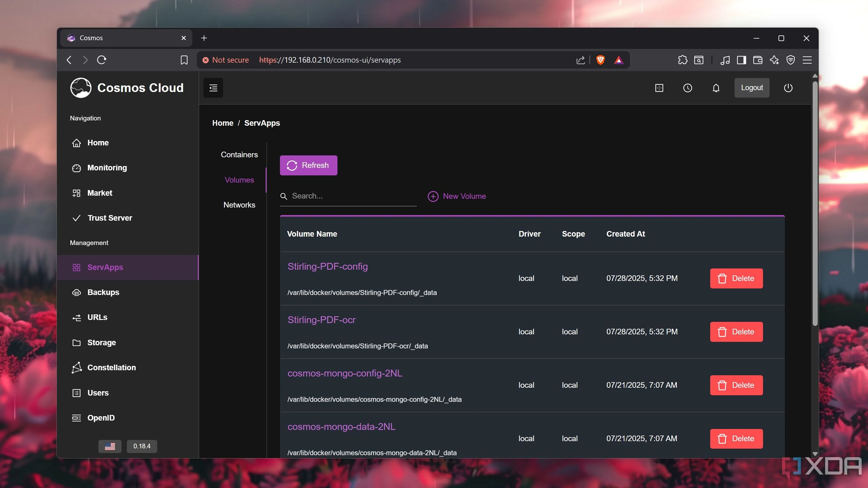Open Leo AI sparkle icon
The height and width of the screenshot is (488, 868).
[774, 60]
